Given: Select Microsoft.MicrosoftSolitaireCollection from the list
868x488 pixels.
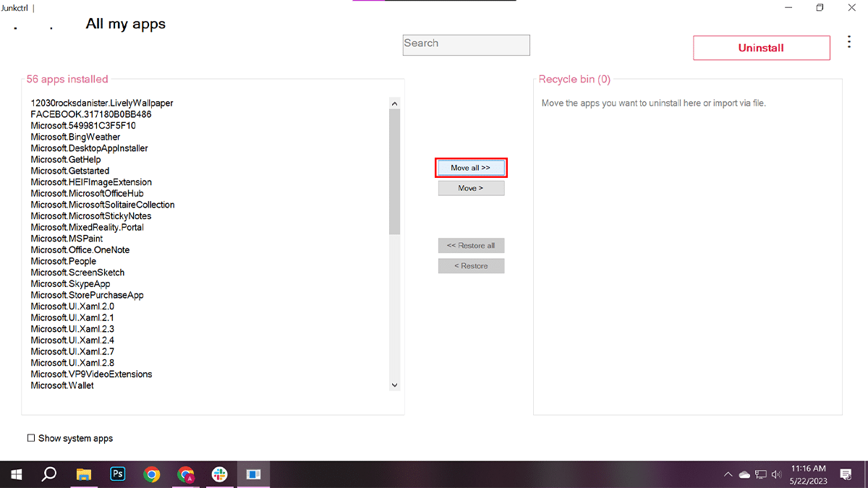Looking at the screenshot, I should [x=102, y=205].
